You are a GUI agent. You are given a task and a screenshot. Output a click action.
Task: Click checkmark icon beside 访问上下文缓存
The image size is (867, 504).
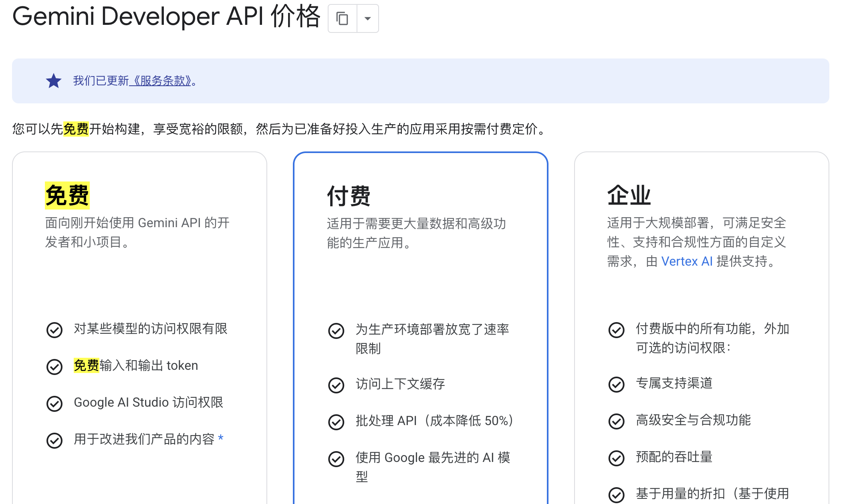(336, 385)
